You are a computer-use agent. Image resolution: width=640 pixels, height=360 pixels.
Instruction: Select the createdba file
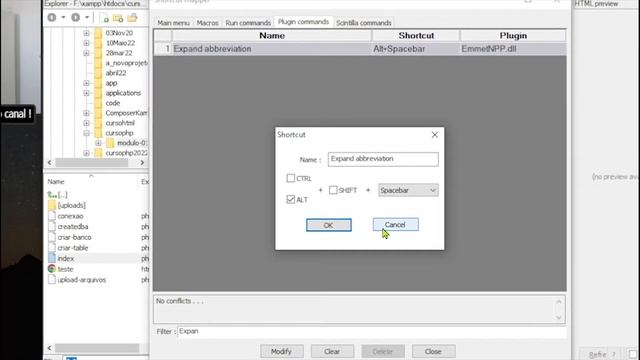point(73,227)
